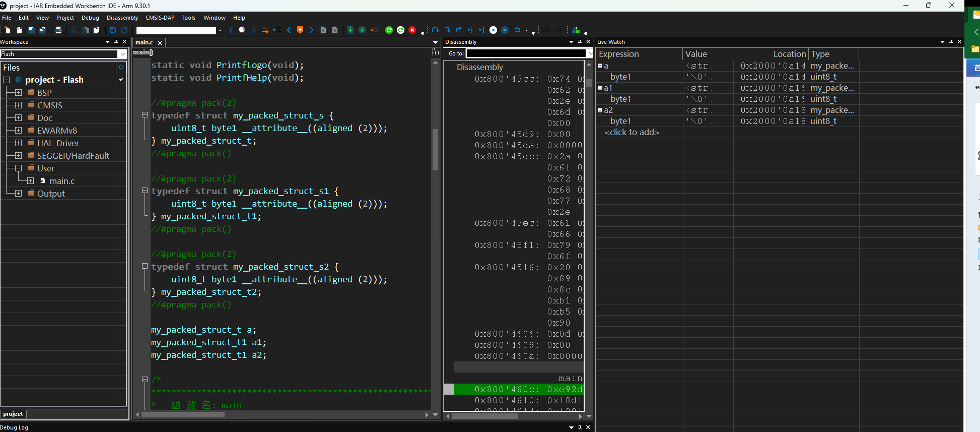Screen dimensions: 980x432
Task: Step Out of the current function
Action: pyautogui.click(x=459, y=30)
